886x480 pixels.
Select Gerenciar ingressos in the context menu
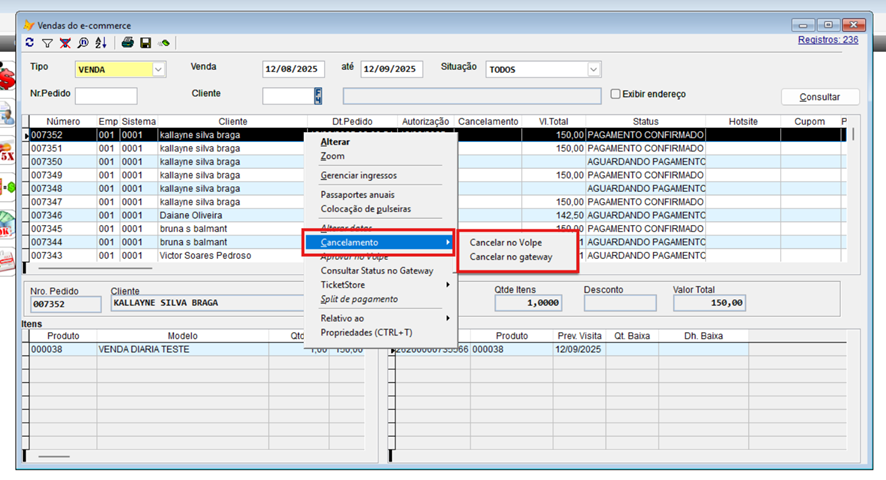358,176
